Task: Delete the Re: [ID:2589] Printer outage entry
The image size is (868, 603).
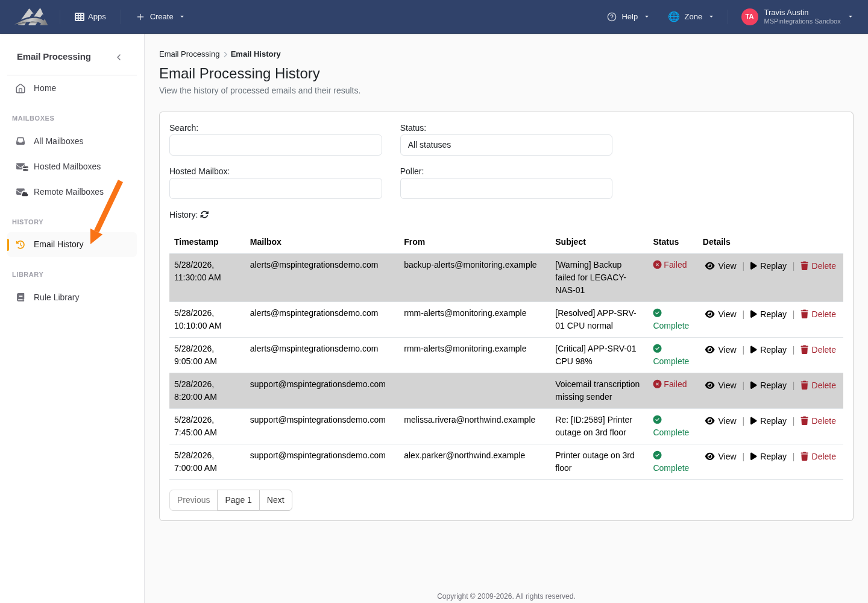Action: point(818,421)
